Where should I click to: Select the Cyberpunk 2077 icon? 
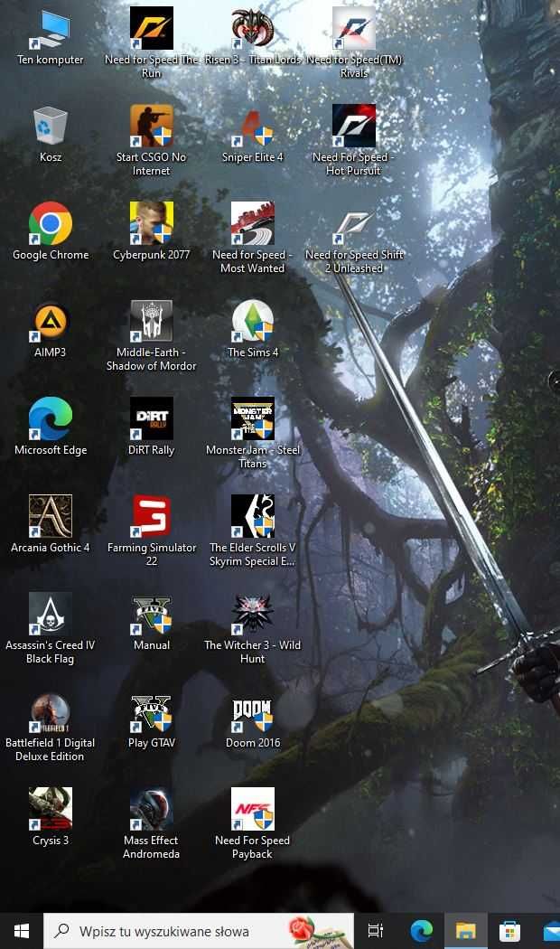(x=151, y=223)
